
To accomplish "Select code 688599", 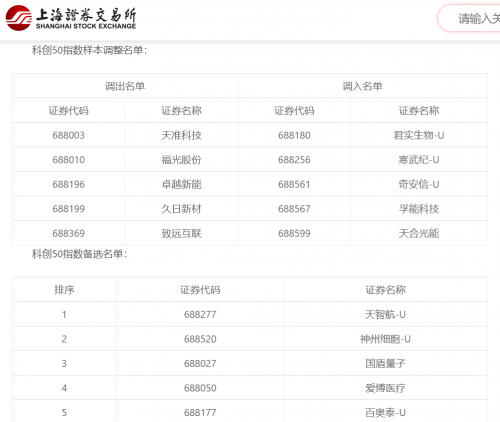I will point(294,233).
